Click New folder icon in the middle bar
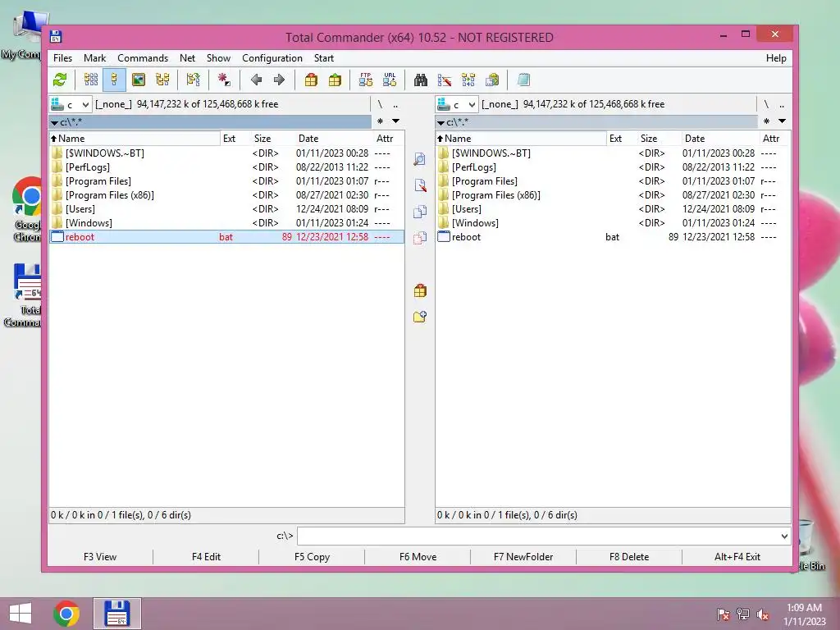This screenshot has height=630, width=840. [x=420, y=317]
